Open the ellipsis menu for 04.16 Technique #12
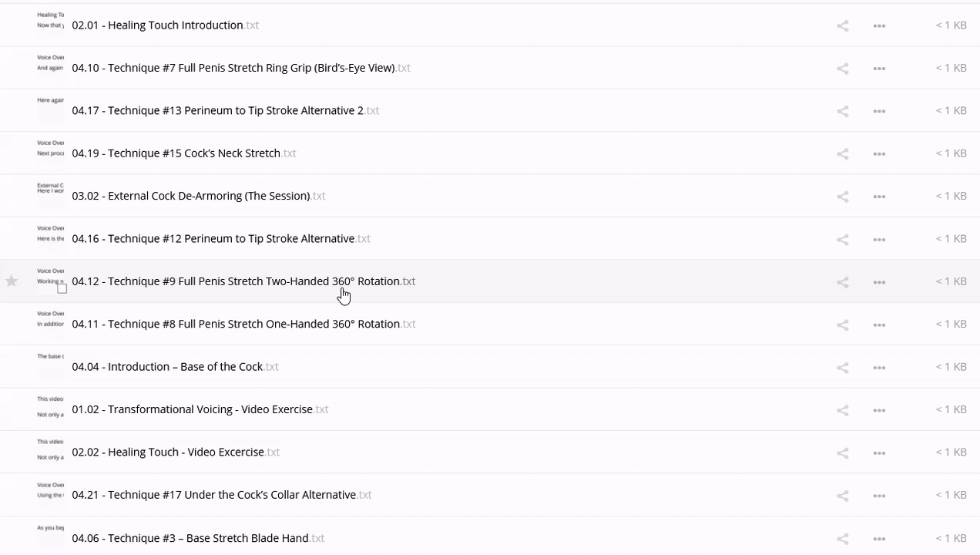 (x=879, y=240)
